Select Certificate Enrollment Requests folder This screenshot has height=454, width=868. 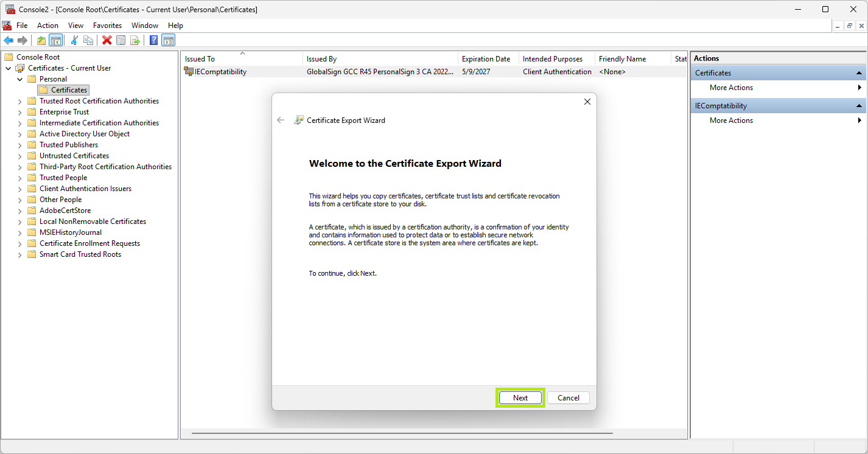[89, 243]
